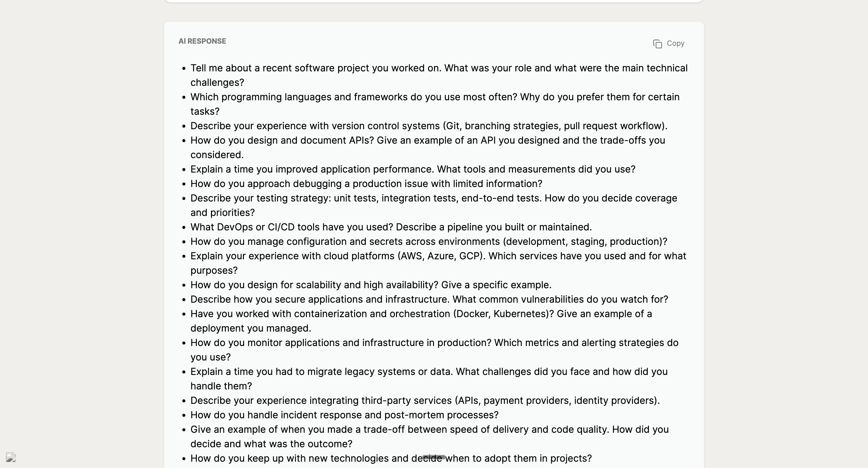The width and height of the screenshot is (868, 468).
Task: Click the bullet about programming languages and frameworks
Action: pos(435,97)
